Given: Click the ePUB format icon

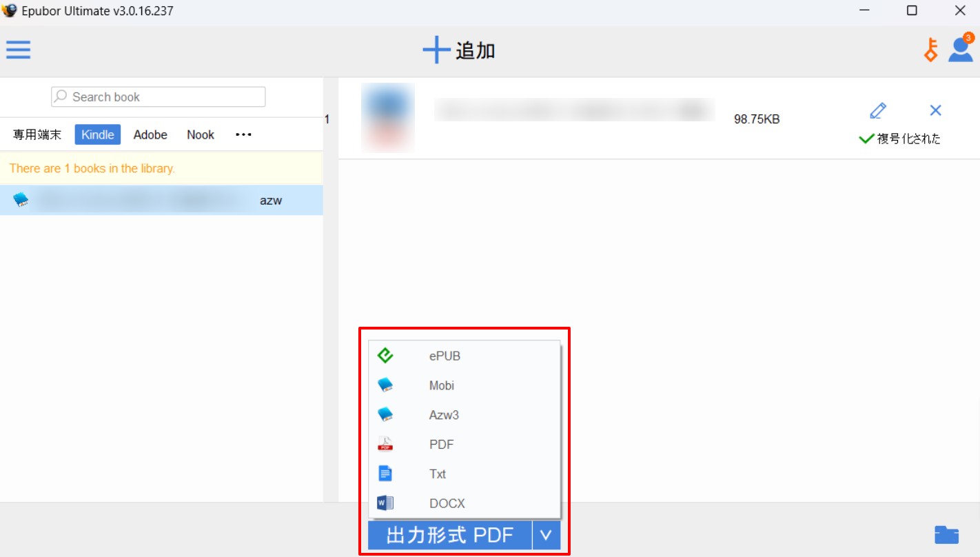Looking at the screenshot, I should coord(385,356).
